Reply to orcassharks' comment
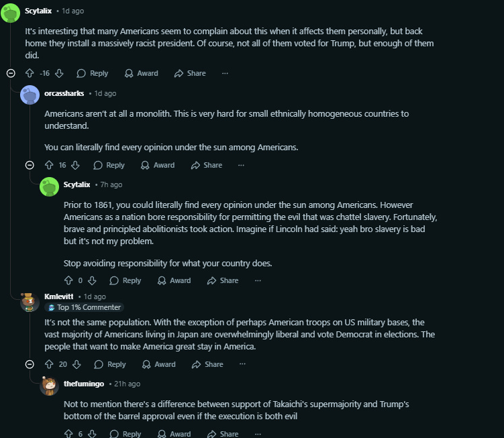 109,165
